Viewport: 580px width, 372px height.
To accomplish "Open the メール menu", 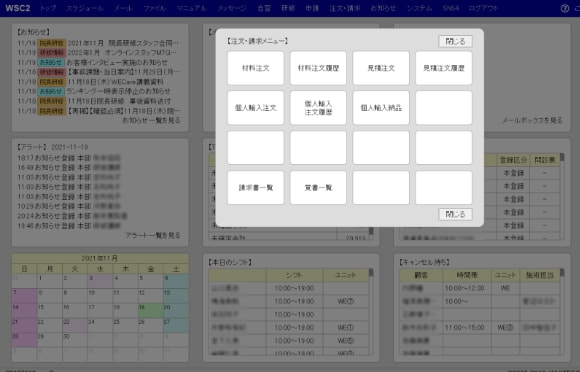I will pos(123,8).
